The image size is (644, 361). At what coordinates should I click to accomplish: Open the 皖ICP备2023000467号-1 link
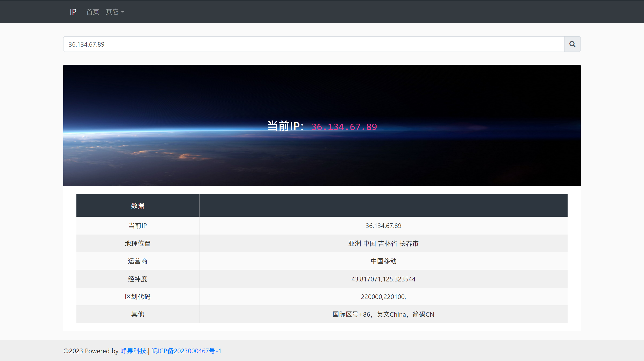[186, 351]
